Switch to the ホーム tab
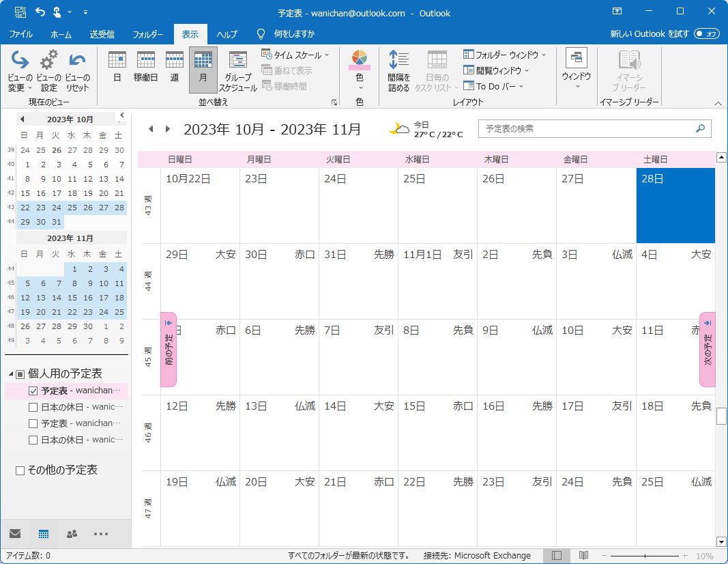Viewport: 728px width, 564px height. (61, 34)
